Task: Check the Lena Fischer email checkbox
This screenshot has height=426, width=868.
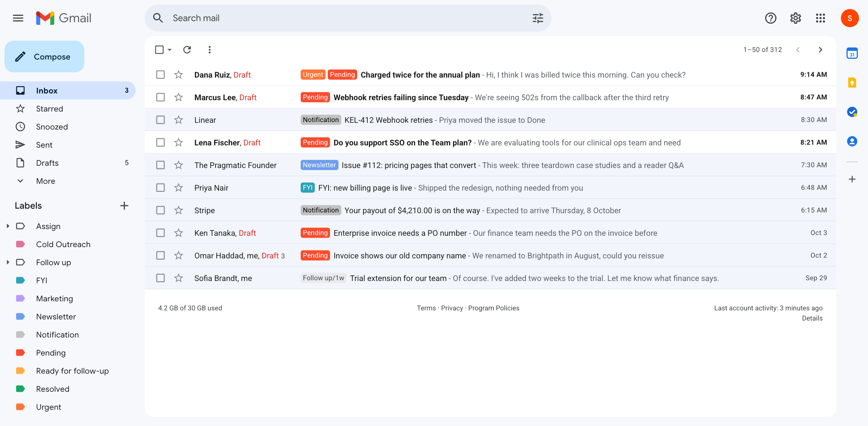Action: coord(160,142)
